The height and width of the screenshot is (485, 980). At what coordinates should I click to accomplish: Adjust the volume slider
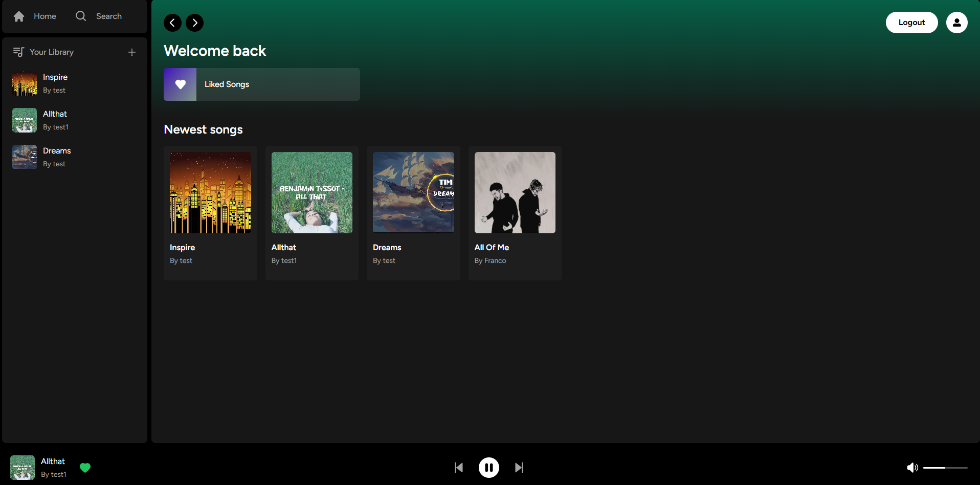click(x=945, y=468)
